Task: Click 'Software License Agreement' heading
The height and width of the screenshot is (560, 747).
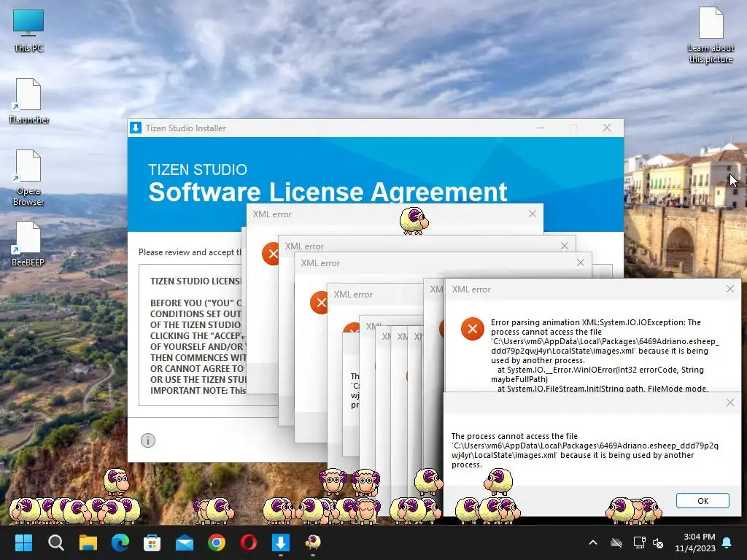Action: 328,192
